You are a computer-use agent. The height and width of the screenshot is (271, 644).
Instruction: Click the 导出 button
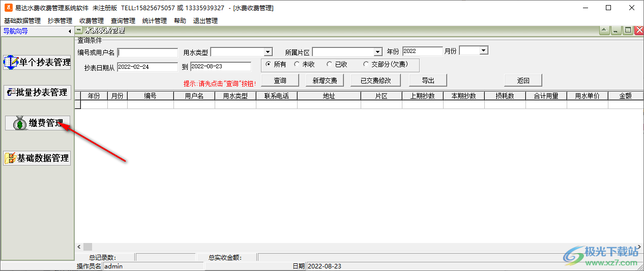[428, 80]
